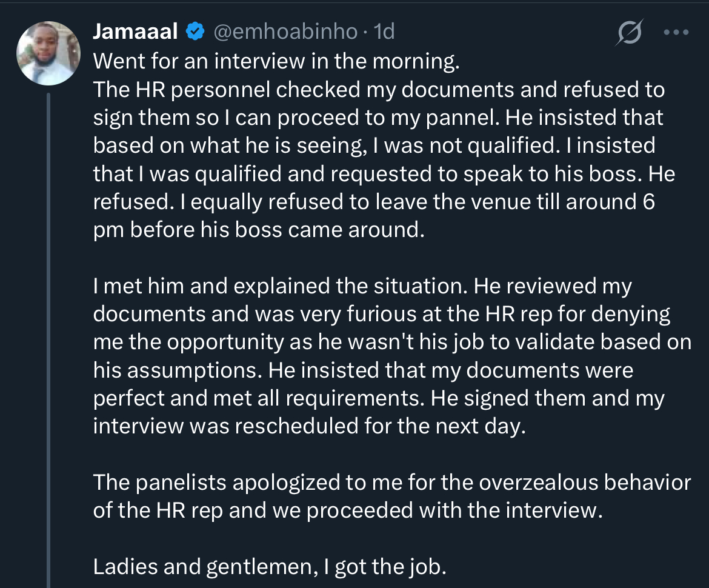Click the vertical thread connector line

coord(48,340)
